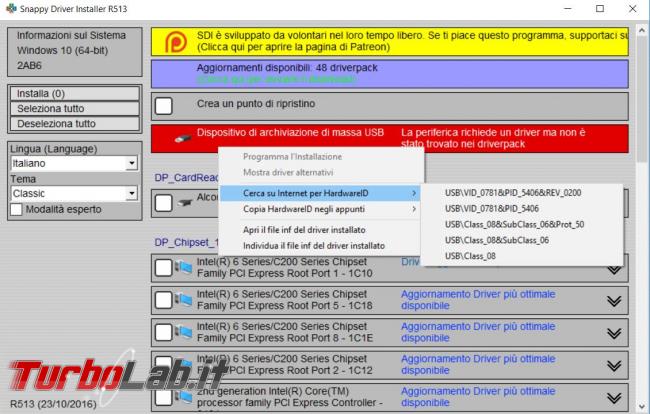Expand details for Root Port 8 - 1C1E
The width and height of the screenshot is (650, 414).
(614, 333)
